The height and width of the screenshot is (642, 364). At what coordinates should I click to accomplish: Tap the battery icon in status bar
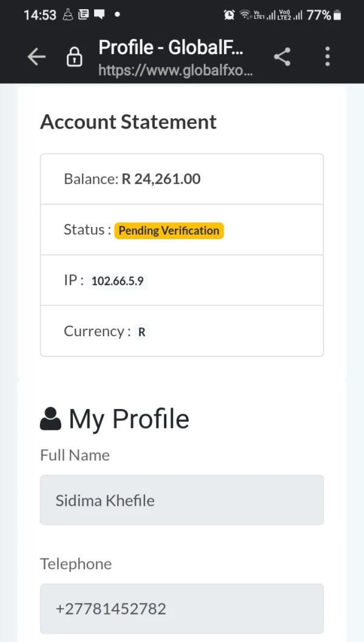(337, 15)
